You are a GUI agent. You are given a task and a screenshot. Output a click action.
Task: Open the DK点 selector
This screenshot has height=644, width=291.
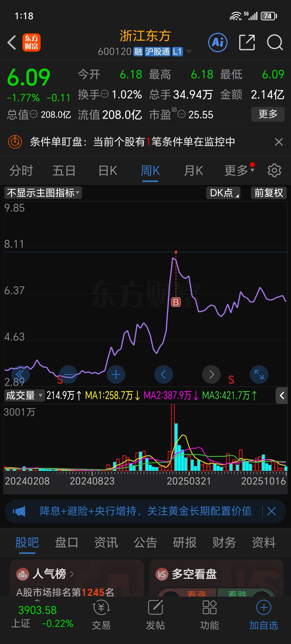(x=223, y=193)
